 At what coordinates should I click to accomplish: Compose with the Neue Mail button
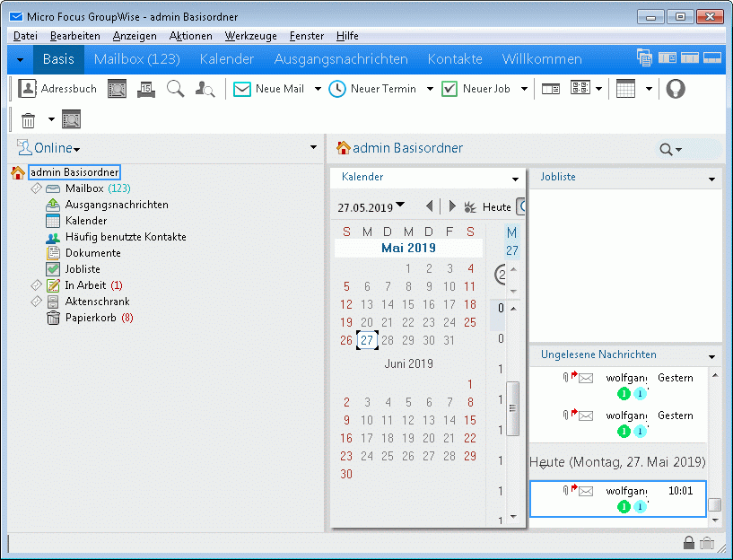tap(269, 88)
